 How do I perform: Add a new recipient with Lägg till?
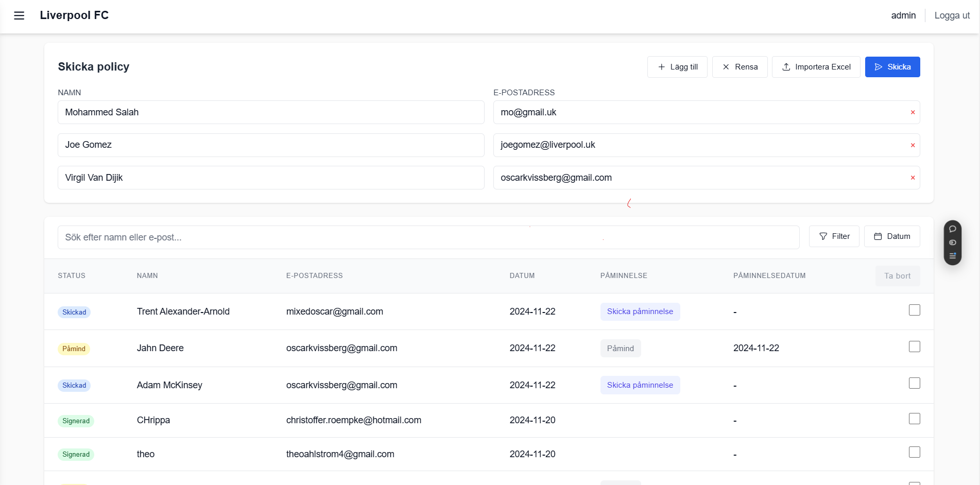coord(677,67)
